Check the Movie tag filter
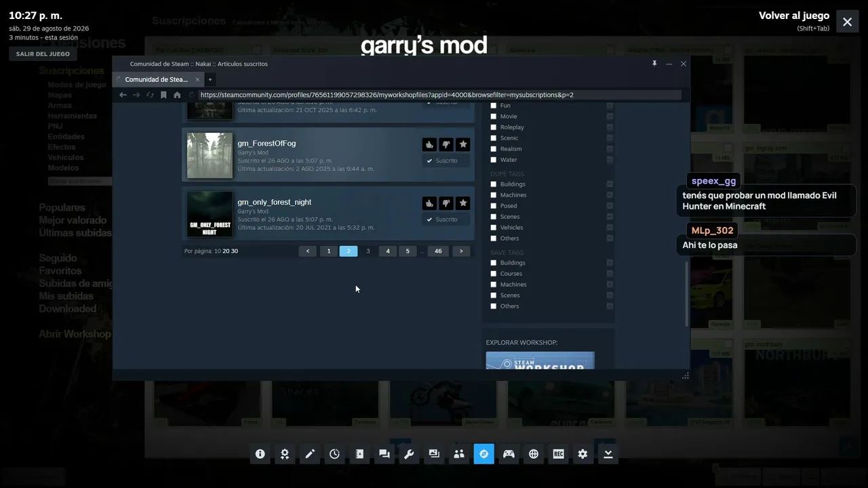This screenshot has width=868, height=488. point(494,117)
